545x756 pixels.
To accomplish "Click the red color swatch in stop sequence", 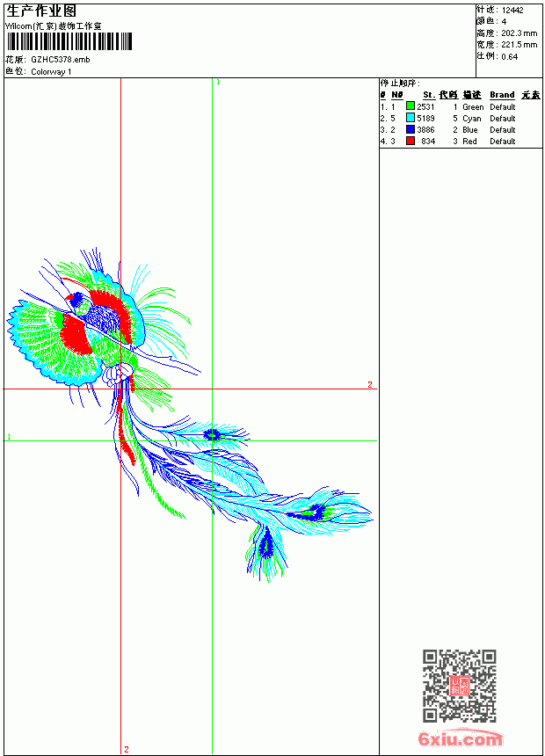I will (x=411, y=141).
